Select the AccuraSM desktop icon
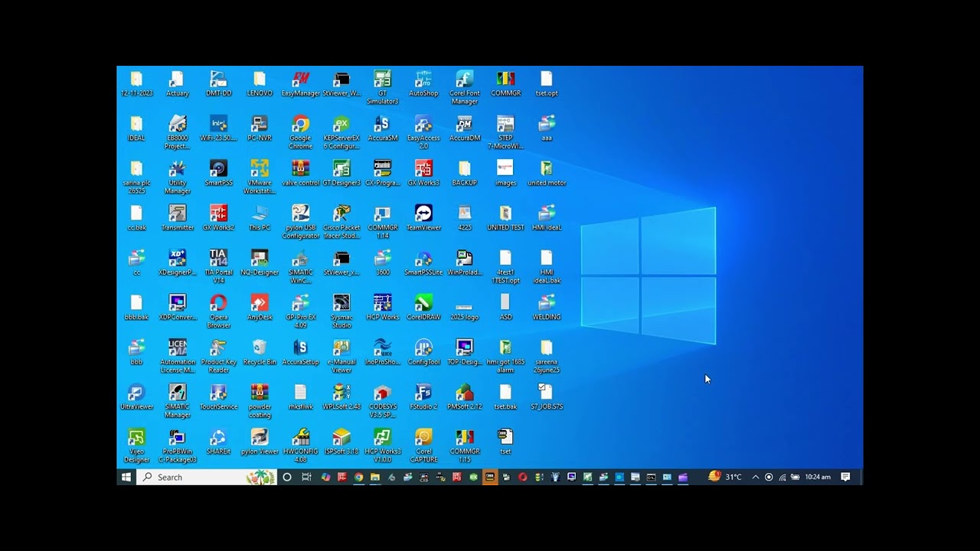This screenshot has width=980, height=551. click(x=382, y=128)
